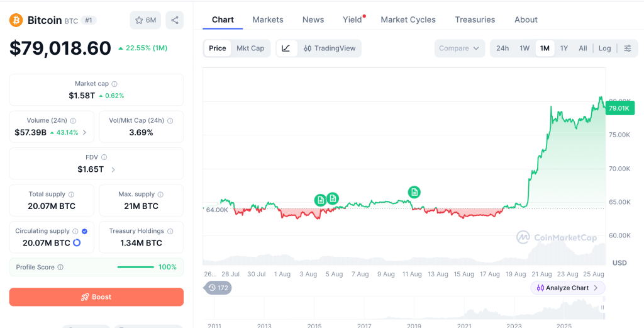Click the Analyze Chart button
This screenshot has height=328, width=644.
[x=568, y=288]
